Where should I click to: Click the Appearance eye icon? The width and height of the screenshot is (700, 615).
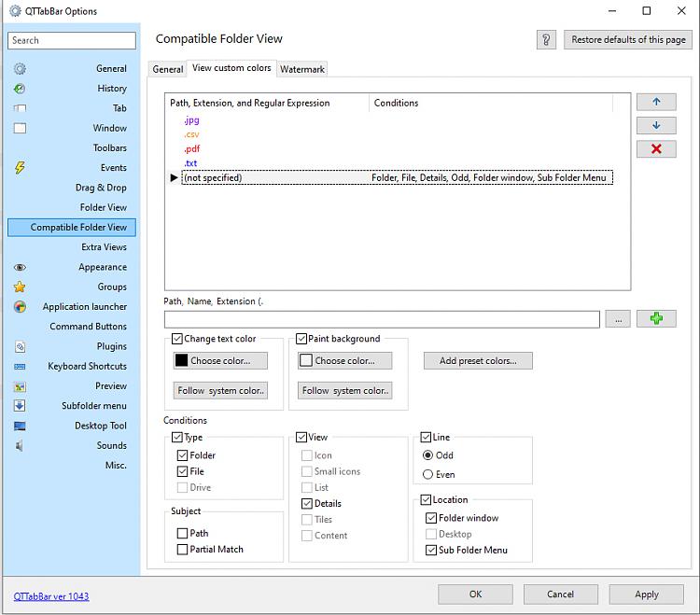click(x=20, y=267)
